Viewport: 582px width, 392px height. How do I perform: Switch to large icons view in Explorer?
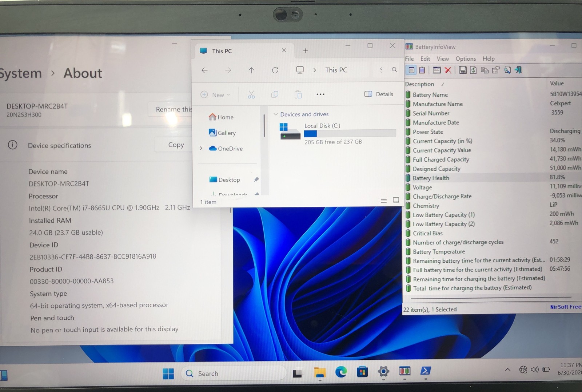[x=396, y=200]
